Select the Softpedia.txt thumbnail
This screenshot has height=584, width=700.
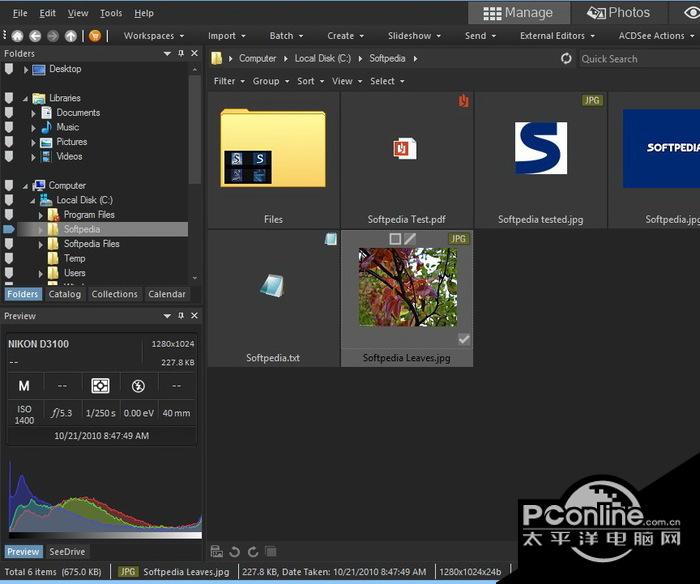pyautogui.click(x=273, y=298)
